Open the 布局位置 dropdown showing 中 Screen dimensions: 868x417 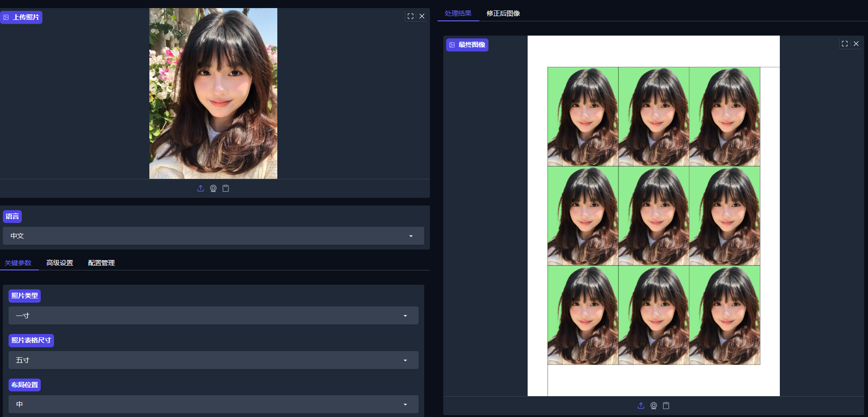(213, 404)
